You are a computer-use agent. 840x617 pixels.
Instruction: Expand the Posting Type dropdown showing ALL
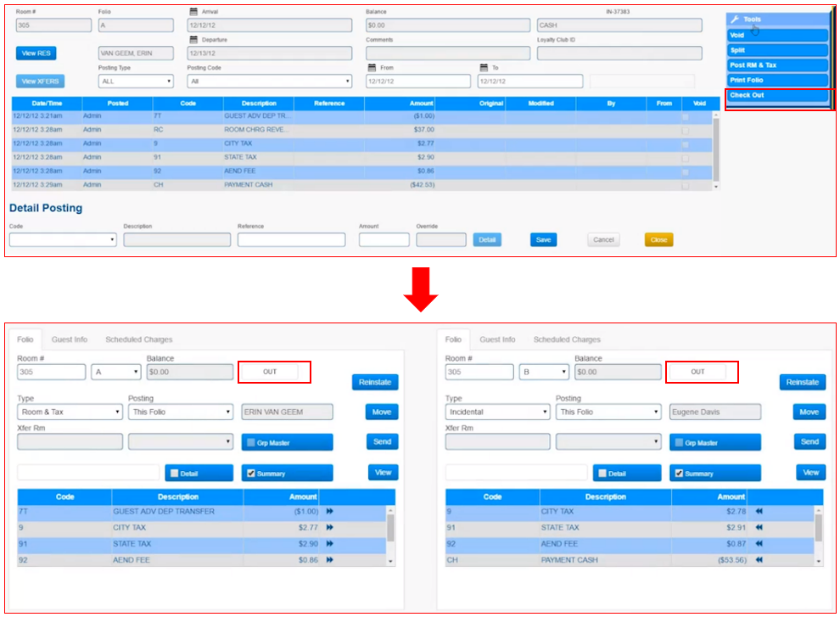136,81
